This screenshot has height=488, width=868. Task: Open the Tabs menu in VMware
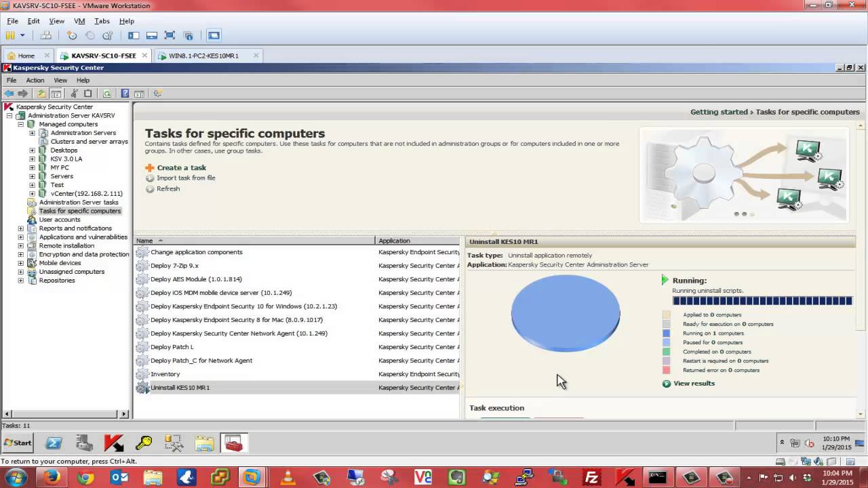tap(102, 21)
